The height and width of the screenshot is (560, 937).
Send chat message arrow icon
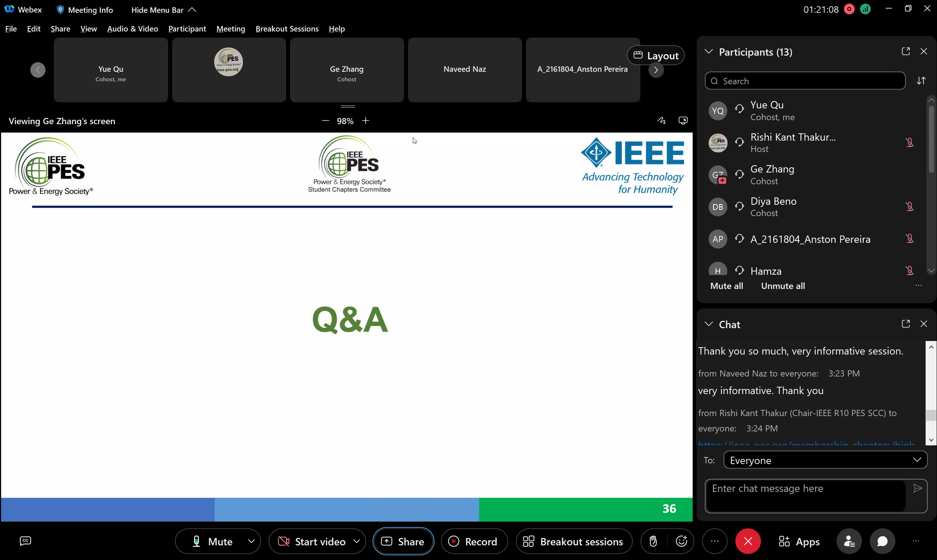point(917,488)
